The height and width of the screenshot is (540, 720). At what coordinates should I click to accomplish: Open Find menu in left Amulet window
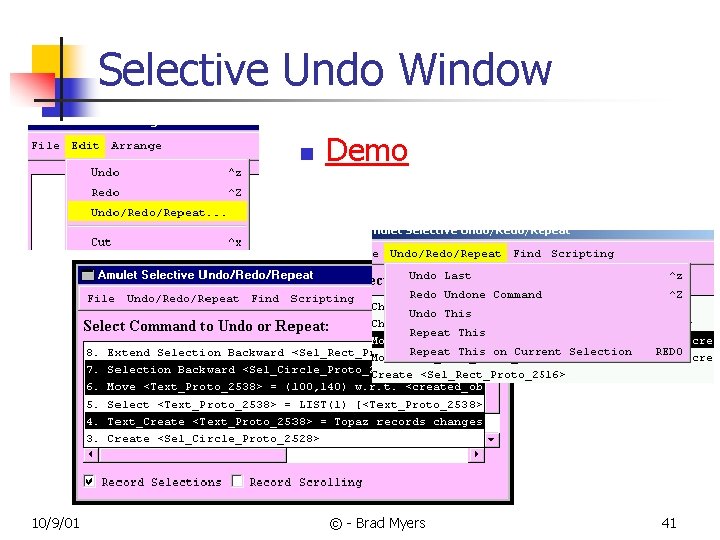265,298
